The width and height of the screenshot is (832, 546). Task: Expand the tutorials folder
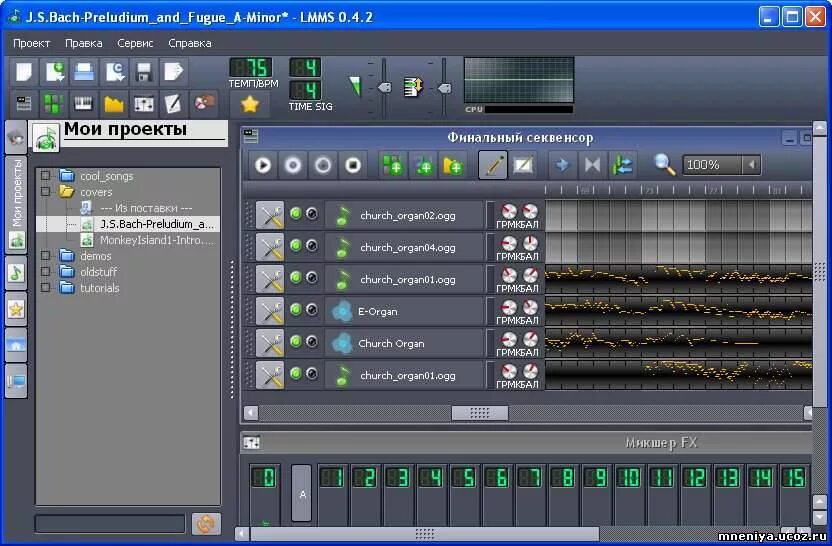pyautogui.click(x=46, y=288)
